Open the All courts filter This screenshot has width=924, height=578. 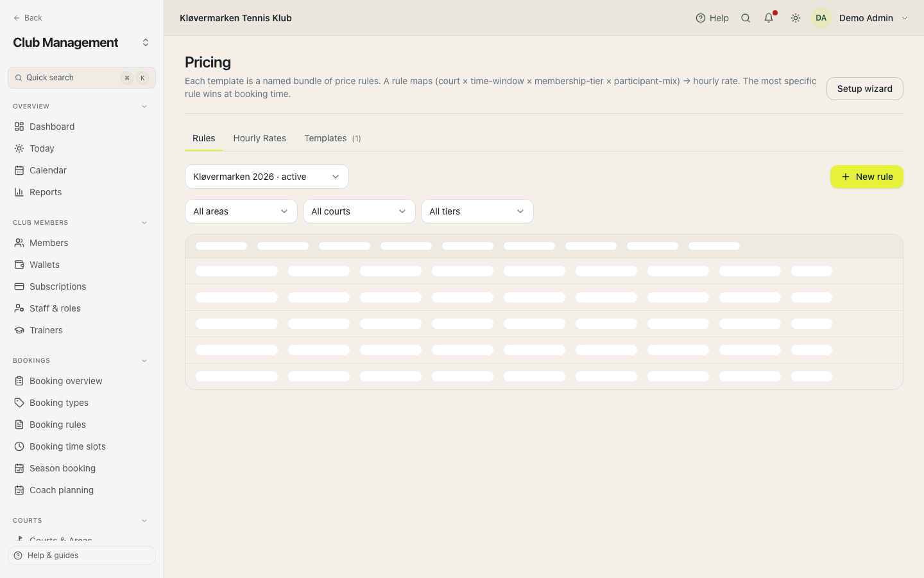pos(359,211)
